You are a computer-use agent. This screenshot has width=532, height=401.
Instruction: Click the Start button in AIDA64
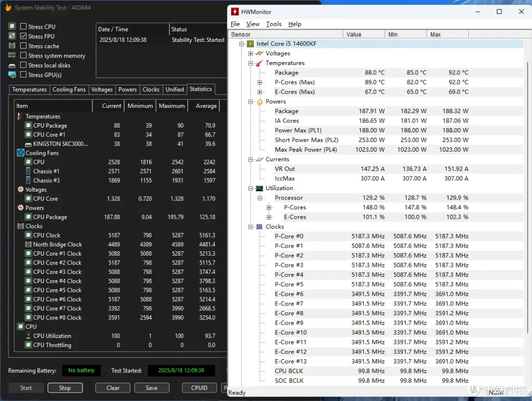[26, 388]
